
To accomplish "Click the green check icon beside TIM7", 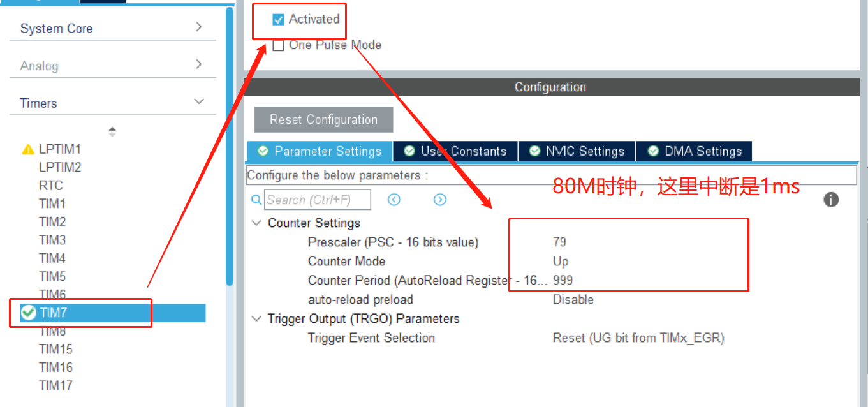I will pyautogui.click(x=28, y=313).
